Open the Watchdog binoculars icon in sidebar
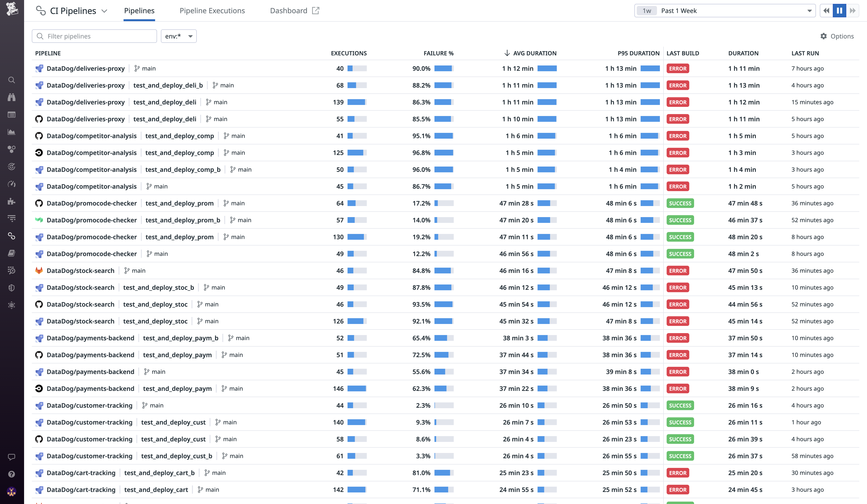The width and height of the screenshot is (867, 504). click(12, 97)
